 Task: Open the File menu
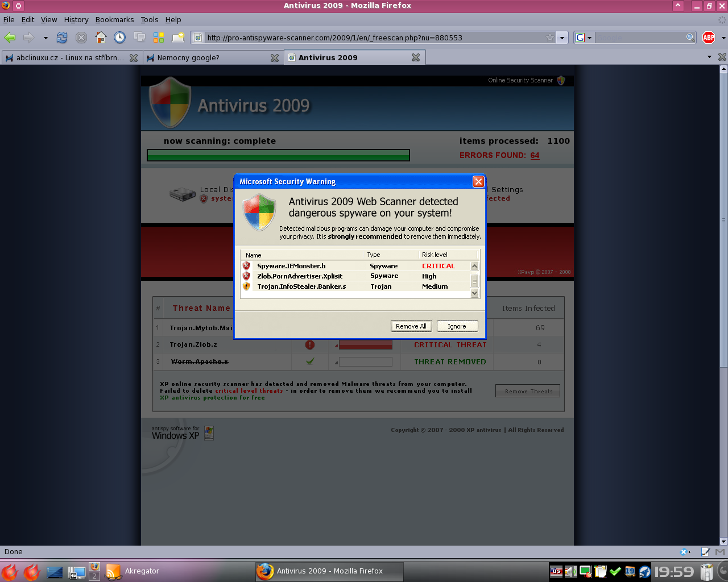[x=9, y=19]
